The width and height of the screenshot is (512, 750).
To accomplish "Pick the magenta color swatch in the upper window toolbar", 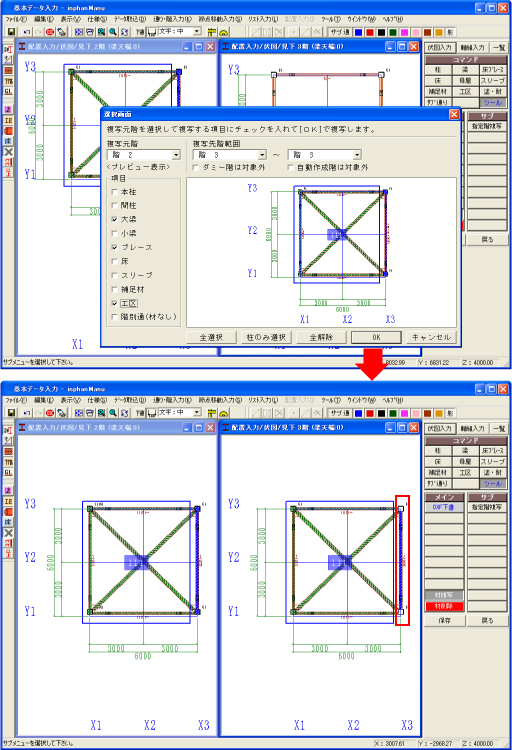I will click(404, 32).
